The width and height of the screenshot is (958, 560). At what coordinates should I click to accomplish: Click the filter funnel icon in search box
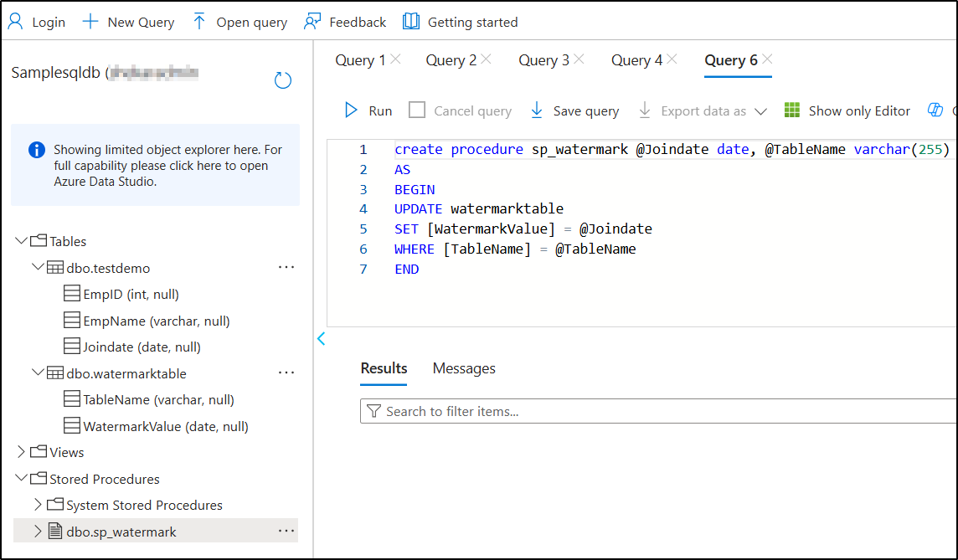click(374, 411)
